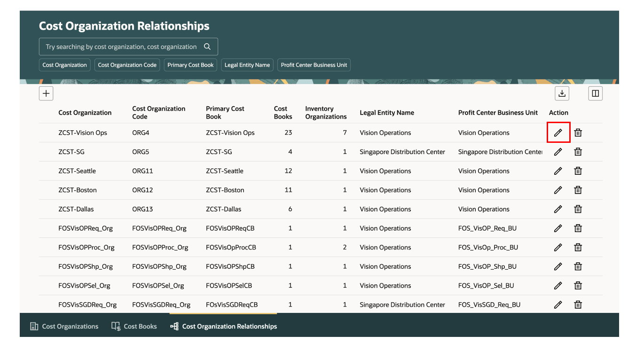Click the add (plus) button above table
Image resolution: width=644 pixels, height=359 pixels.
click(46, 94)
